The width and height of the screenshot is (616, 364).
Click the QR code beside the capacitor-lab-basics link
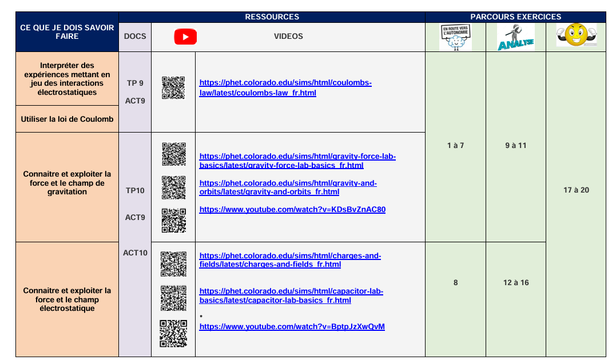coord(173,298)
